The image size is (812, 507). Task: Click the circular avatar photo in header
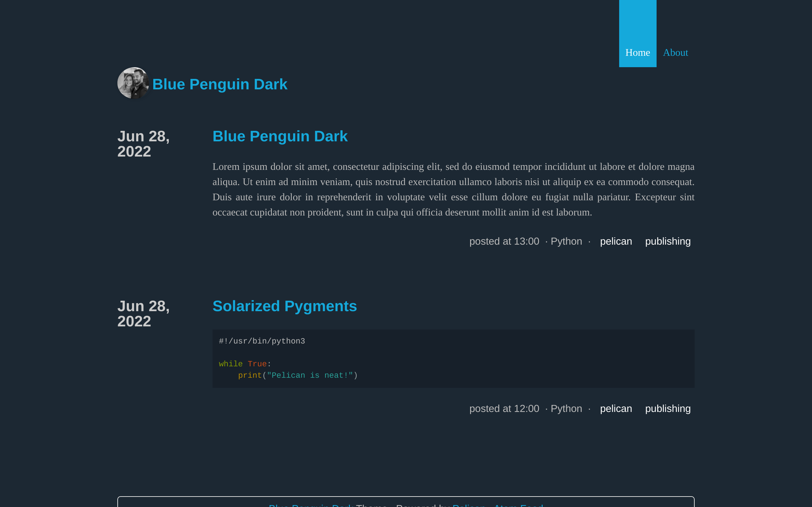point(133,83)
